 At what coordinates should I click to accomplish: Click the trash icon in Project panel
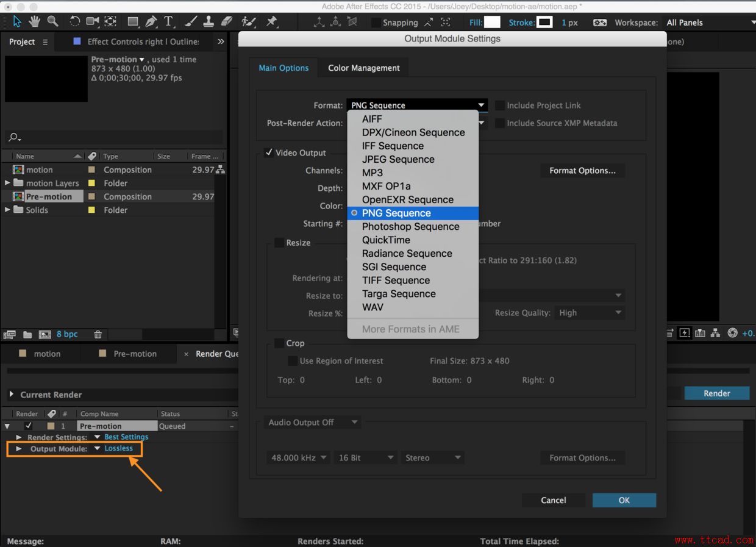click(x=98, y=334)
